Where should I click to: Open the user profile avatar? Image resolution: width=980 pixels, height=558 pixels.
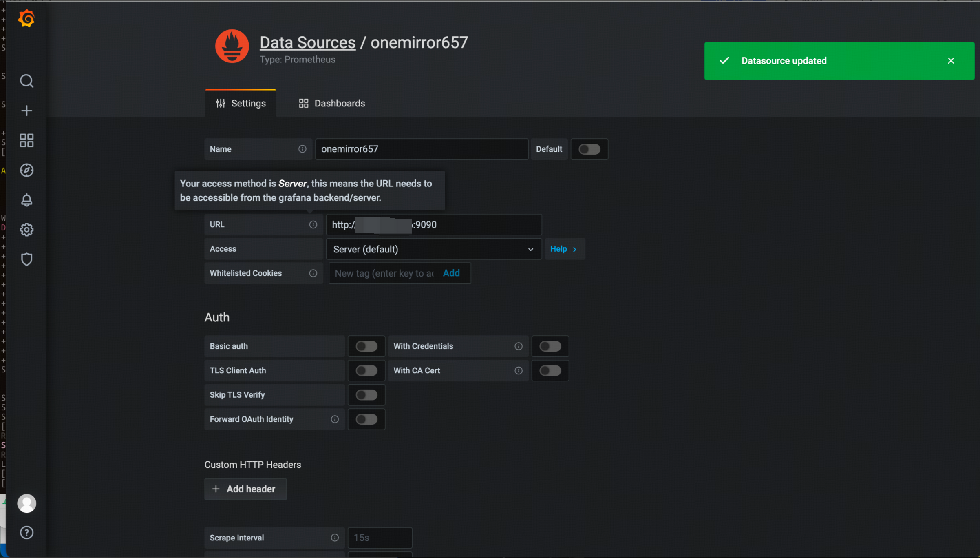tap(26, 503)
